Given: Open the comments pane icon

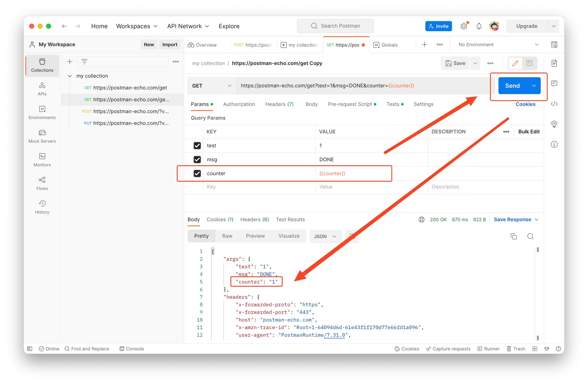Looking at the screenshot, I should pyautogui.click(x=554, y=83).
